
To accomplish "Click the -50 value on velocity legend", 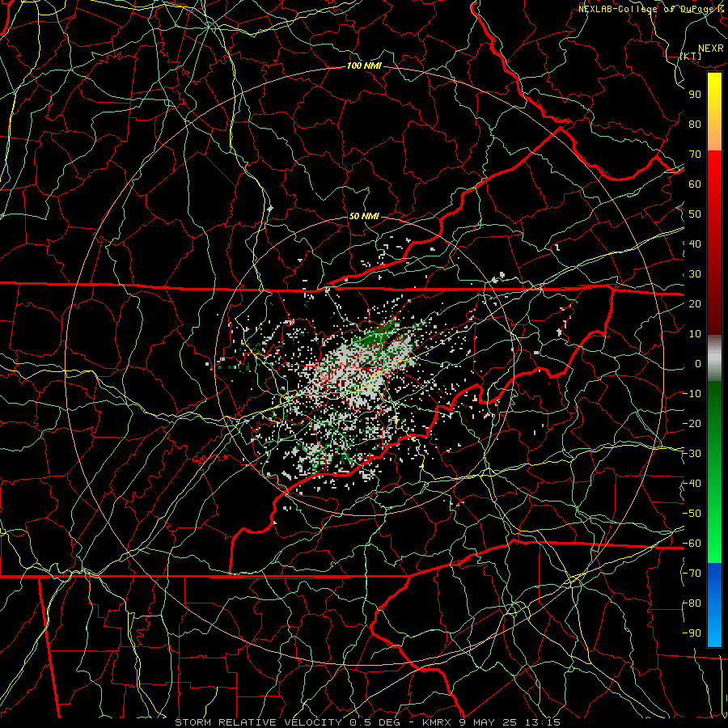I will pyautogui.click(x=692, y=514).
